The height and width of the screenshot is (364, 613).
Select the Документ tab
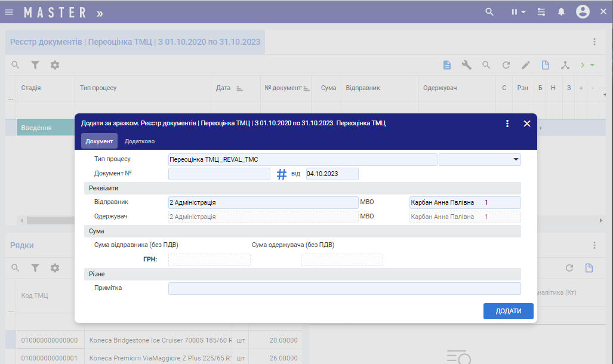point(99,141)
